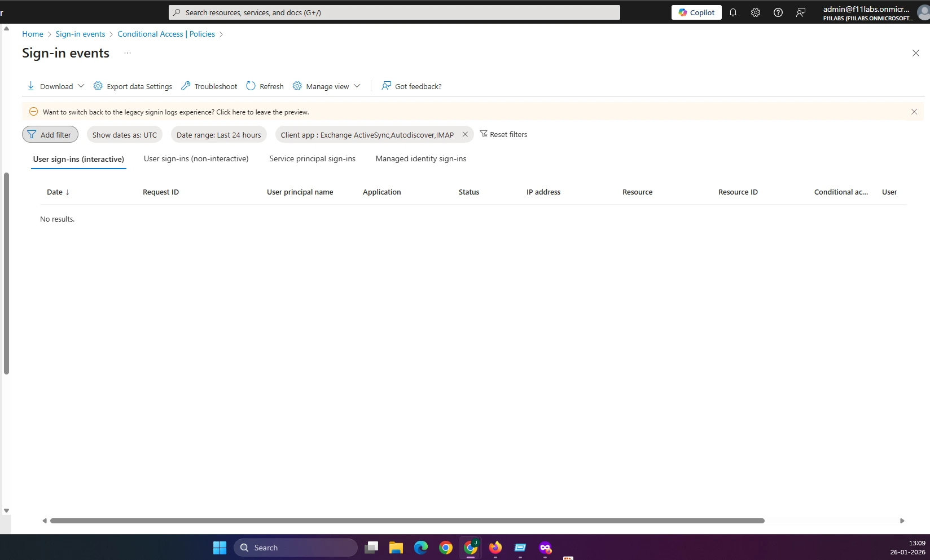
Task: Launch Copilot from the top bar
Action: tap(696, 12)
